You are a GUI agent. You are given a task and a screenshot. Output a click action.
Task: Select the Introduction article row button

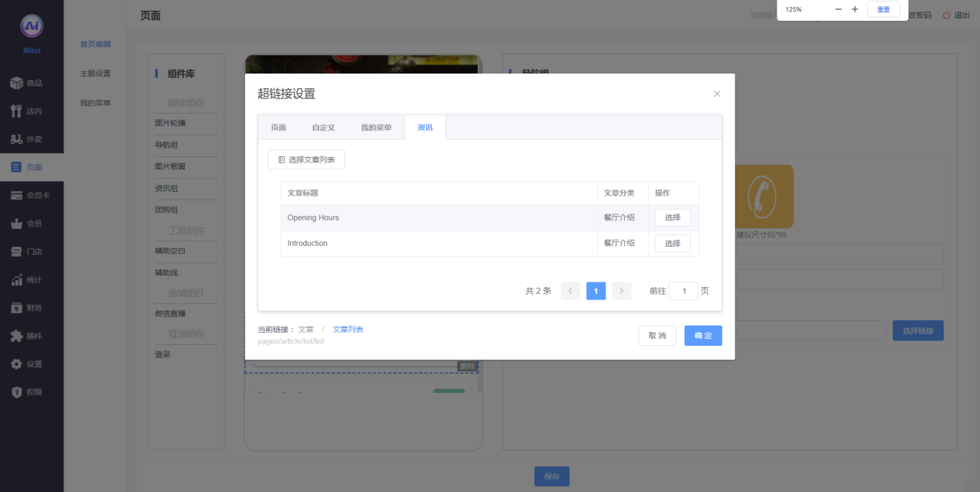click(672, 244)
